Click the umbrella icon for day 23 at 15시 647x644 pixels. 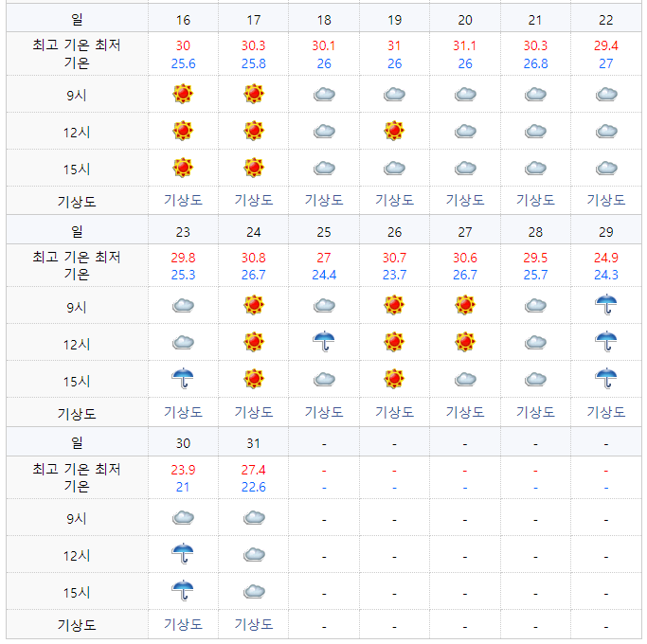click(183, 379)
